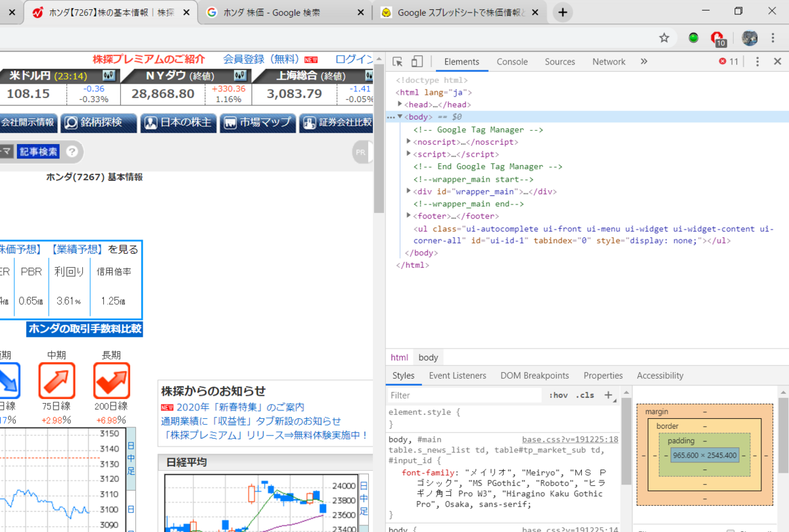Select the Styles pane tab

[x=403, y=375]
